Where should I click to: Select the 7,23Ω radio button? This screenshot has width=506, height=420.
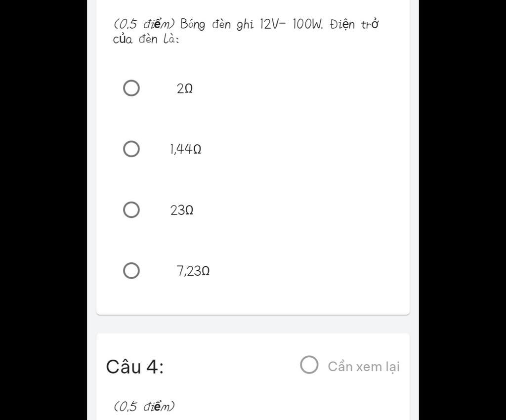tap(131, 271)
